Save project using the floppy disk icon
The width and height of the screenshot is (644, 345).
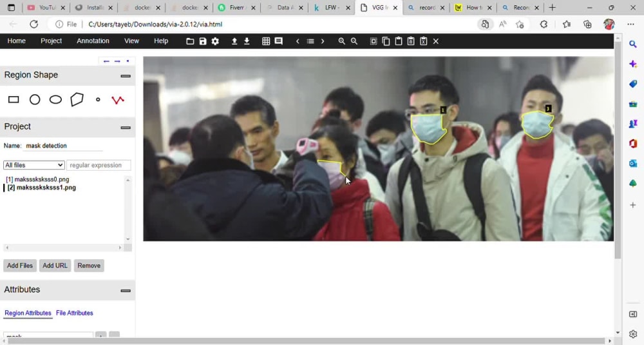202,41
